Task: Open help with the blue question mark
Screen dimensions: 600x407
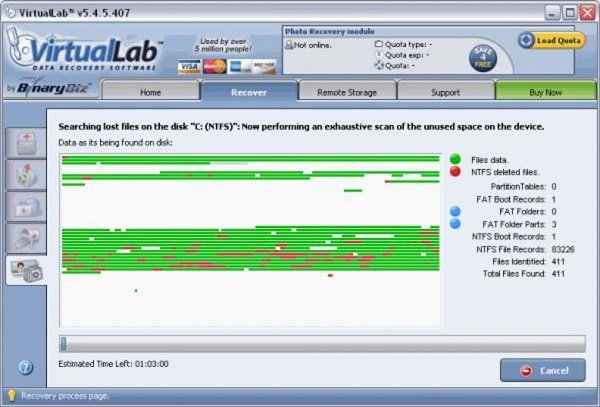Action: tap(26, 367)
